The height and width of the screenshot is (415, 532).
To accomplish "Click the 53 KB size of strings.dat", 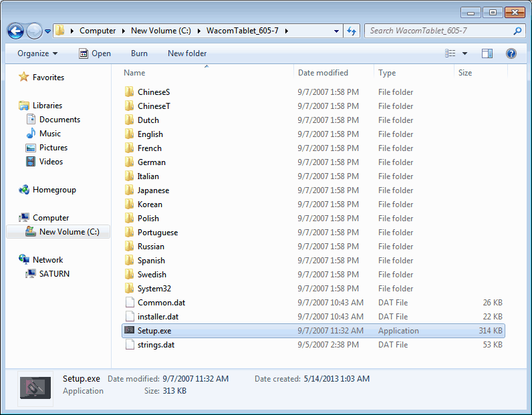I will [x=493, y=345].
